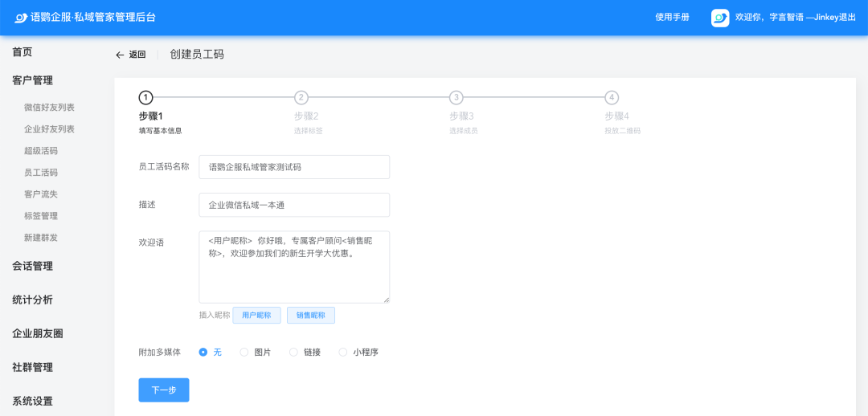Click step 4 circle for QR code
868x416 pixels.
pos(612,98)
